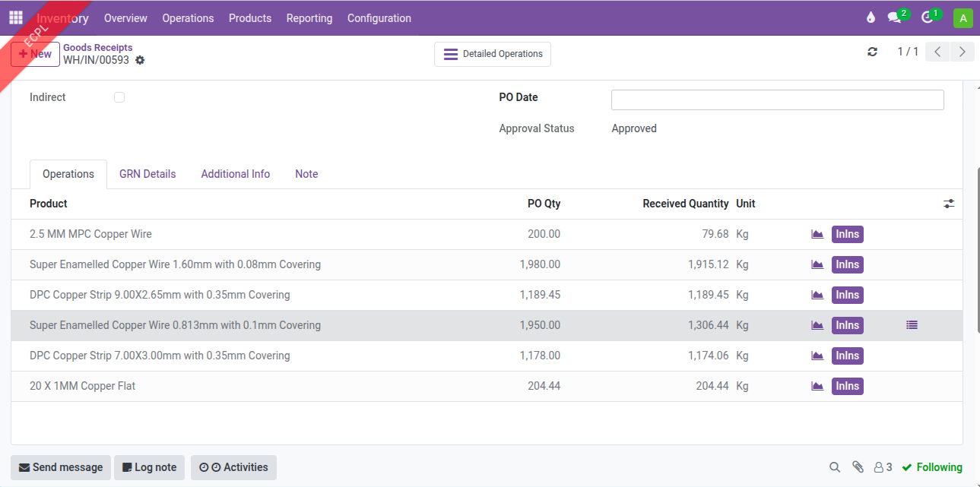The width and height of the screenshot is (980, 487).
Task: Click the attachment paperclip icon
Action: [x=858, y=467]
